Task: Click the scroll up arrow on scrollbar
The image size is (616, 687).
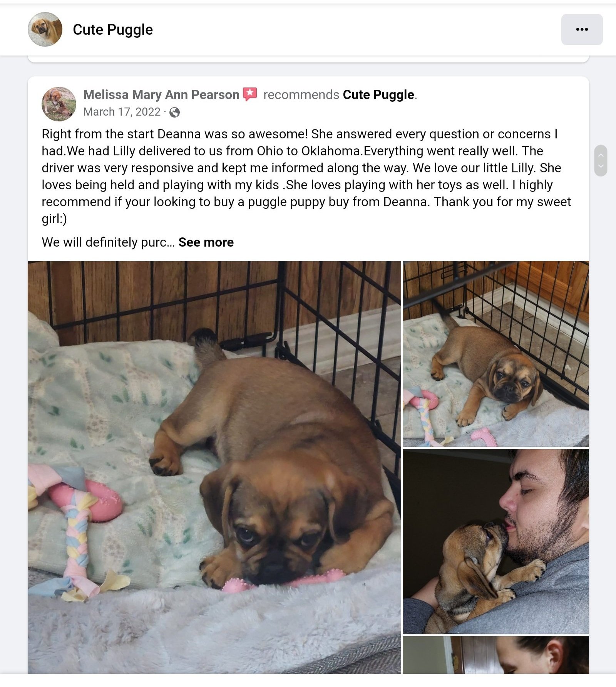Action: tap(601, 155)
